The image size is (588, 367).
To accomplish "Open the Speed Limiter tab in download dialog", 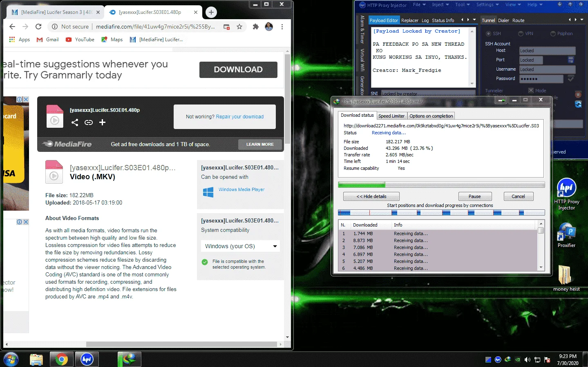I will [x=391, y=116].
